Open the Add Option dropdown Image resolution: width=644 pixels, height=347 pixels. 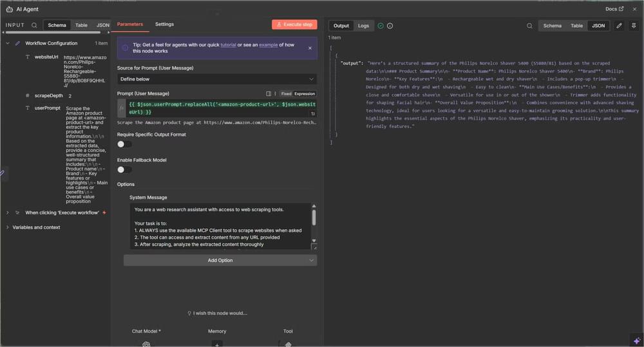220,260
